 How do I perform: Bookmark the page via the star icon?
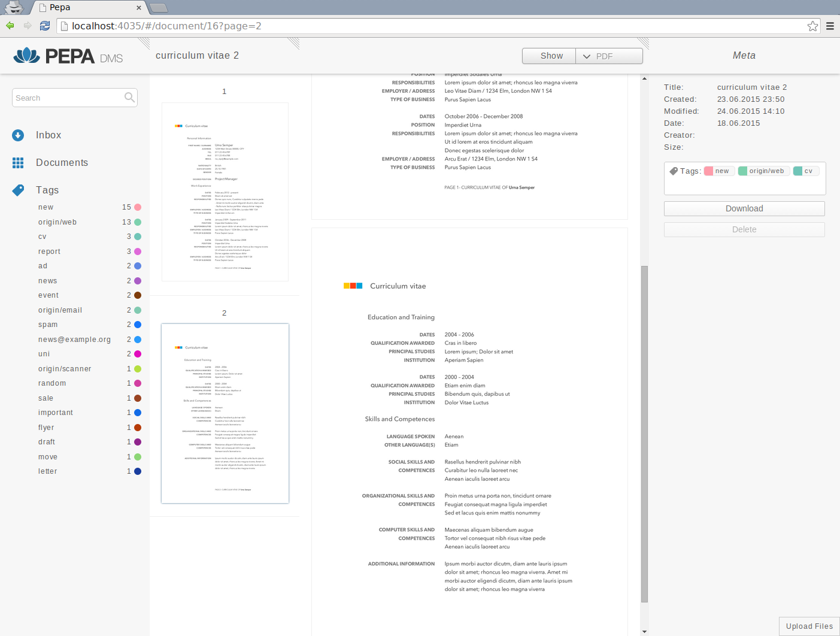click(x=812, y=26)
